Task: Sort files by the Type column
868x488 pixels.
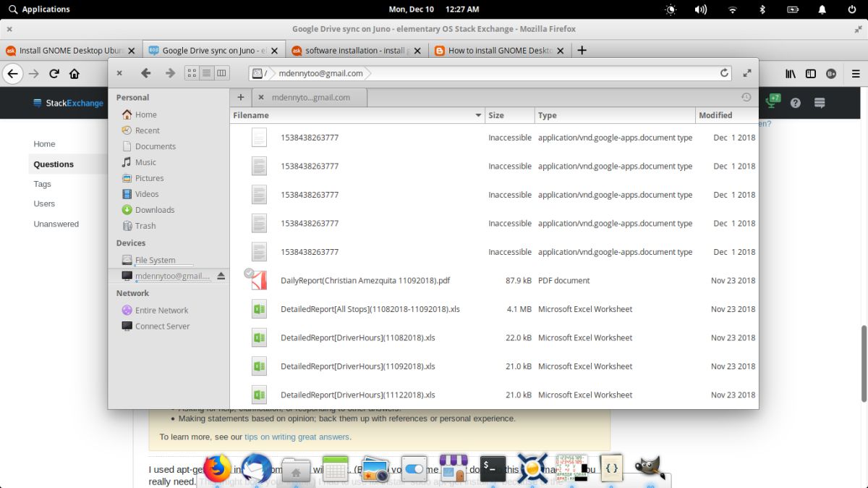Action: (x=615, y=115)
